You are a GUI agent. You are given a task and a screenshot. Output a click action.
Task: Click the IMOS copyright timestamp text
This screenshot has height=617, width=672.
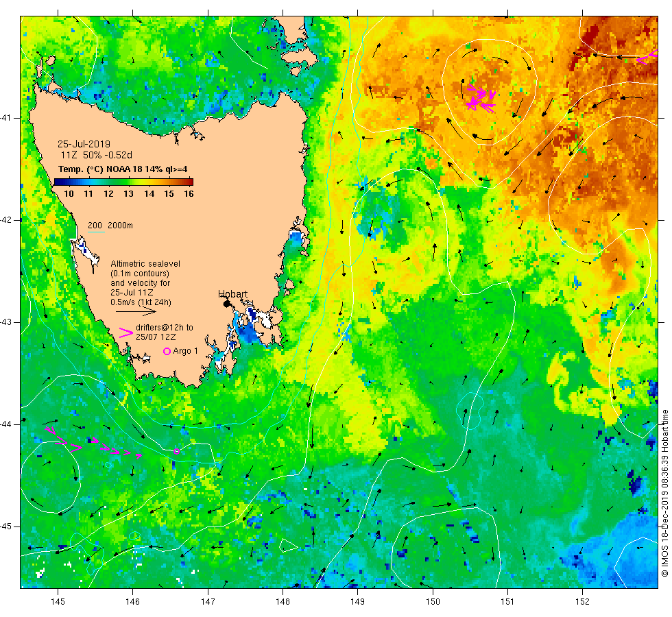click(x=664, y=493)
